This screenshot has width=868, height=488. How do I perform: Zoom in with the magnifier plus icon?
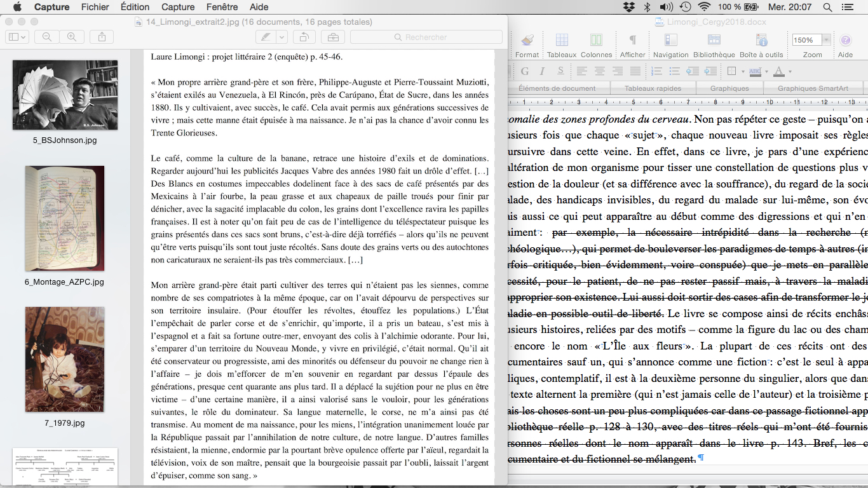72,37
